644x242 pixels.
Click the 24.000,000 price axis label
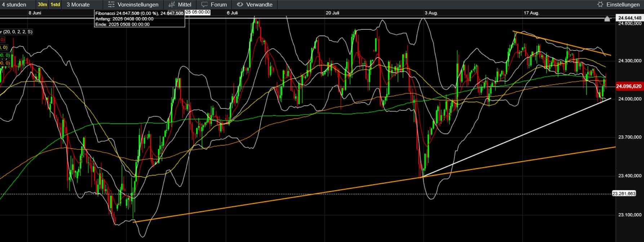tap(630, 99)
